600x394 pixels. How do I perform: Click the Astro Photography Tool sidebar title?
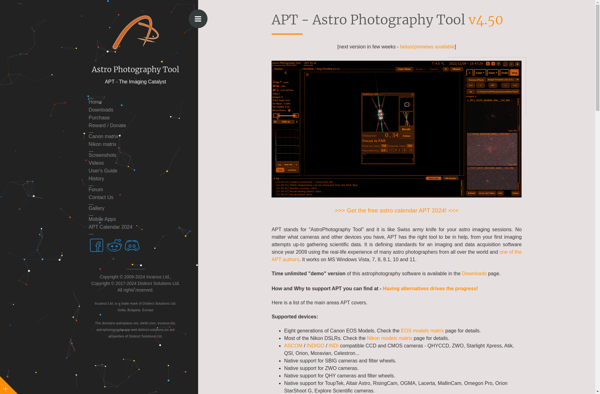pyautogui.click(x=135, y=70)
